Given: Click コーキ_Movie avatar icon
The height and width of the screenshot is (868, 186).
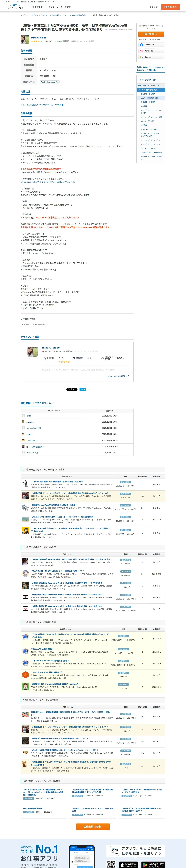Looking at the screenshot, I should (23, 440).
